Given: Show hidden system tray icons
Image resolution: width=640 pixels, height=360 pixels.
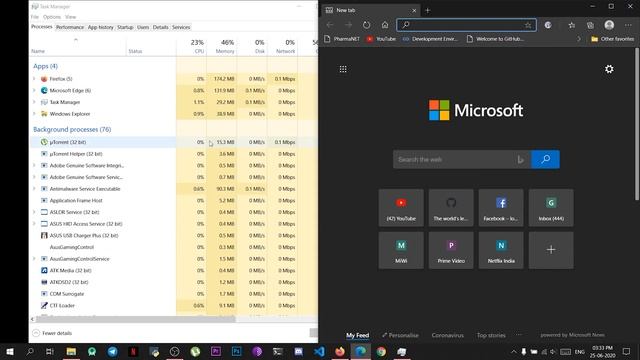Looking at the screenshot, I should coord(513,351).
